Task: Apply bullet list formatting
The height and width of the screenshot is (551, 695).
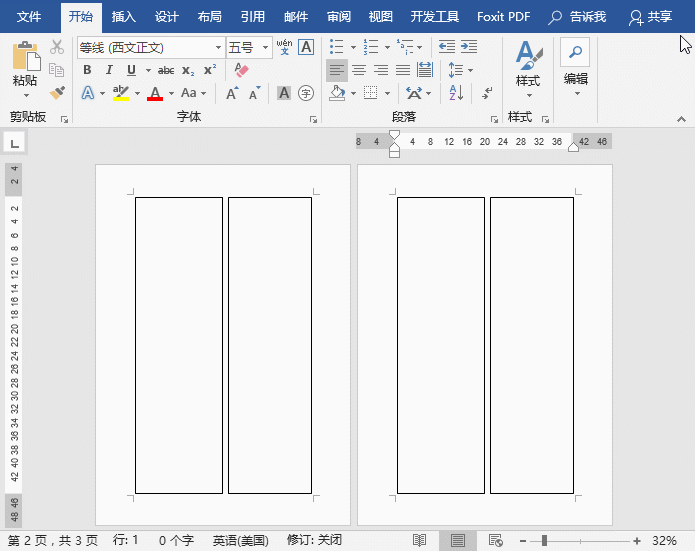Action: (336, 47)
